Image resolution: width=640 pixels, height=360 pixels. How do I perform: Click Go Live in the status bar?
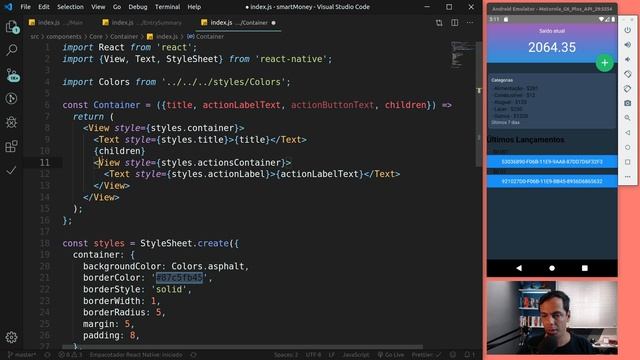point(391,355)
